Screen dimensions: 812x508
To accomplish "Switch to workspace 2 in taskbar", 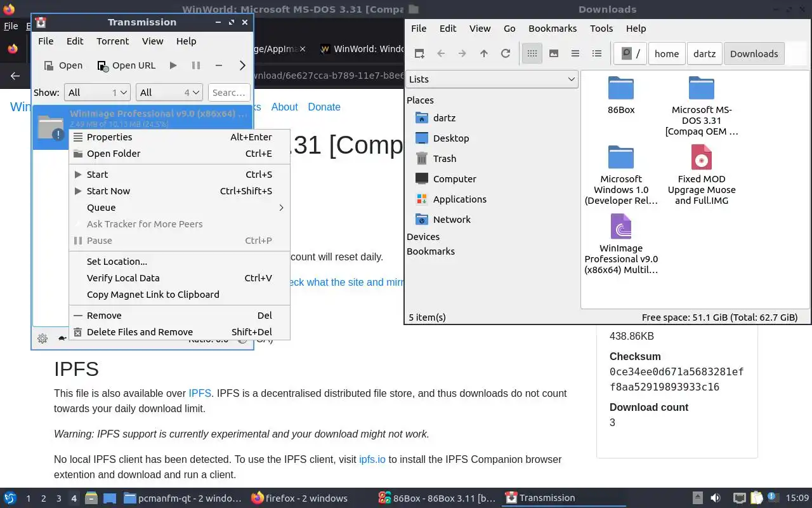I will tap(43, 498).
